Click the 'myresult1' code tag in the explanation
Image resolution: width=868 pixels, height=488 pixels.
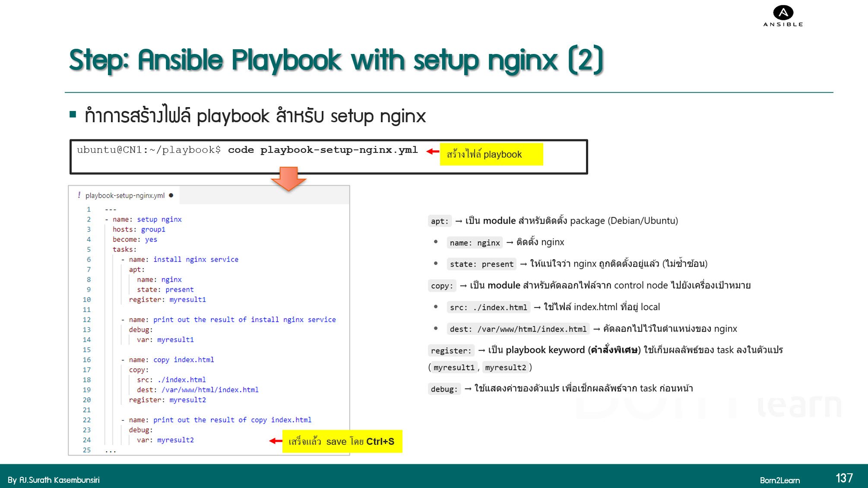click(x=454, y=368)
